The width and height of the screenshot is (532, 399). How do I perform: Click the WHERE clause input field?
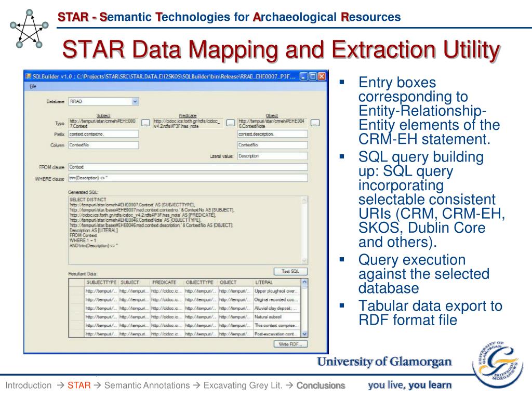pyautogui.click(x=188, y=178)
